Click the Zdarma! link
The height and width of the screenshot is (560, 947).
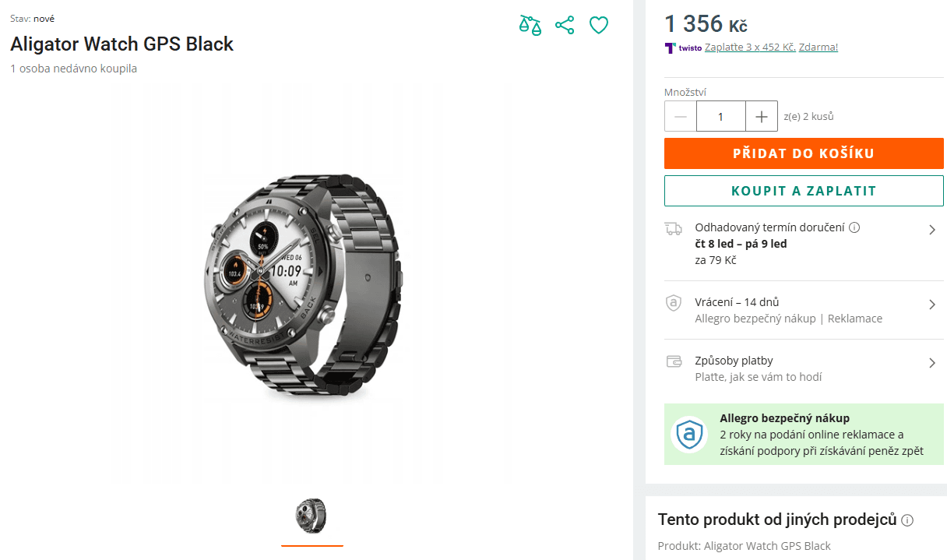(817, 48)
